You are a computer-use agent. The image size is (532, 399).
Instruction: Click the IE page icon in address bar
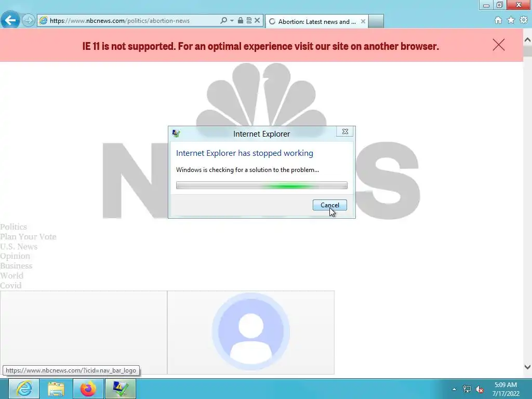click(43, 21)
